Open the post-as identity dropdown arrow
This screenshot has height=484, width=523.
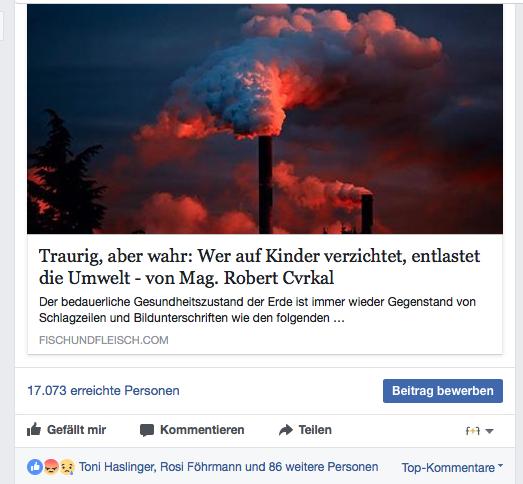tap(489, 431)
